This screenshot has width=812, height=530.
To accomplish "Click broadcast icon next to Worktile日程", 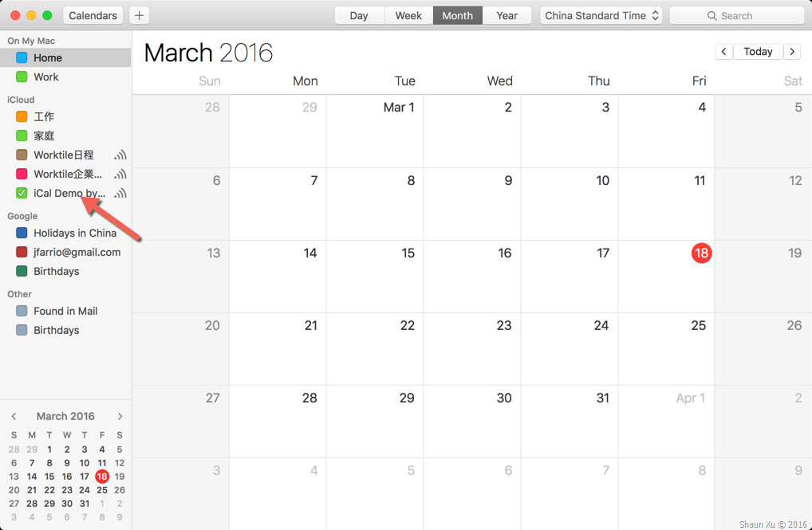I will coord(120,155).
